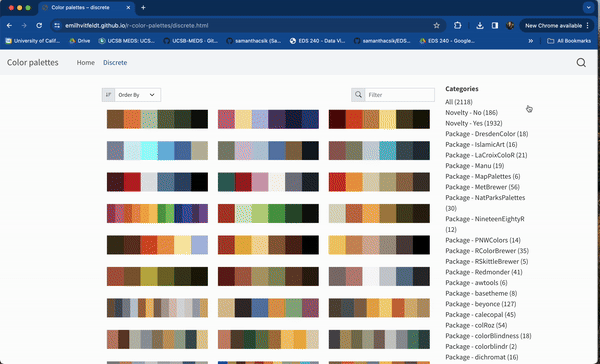Click the Filter input field
The height and width of the screenshot is (364, 600).
click(399, 95)
